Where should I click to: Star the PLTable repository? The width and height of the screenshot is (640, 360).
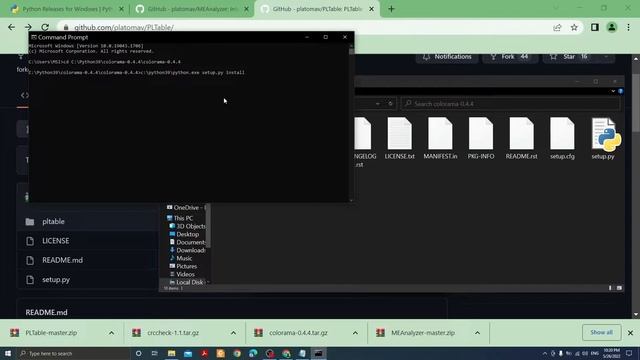(569, 57)
